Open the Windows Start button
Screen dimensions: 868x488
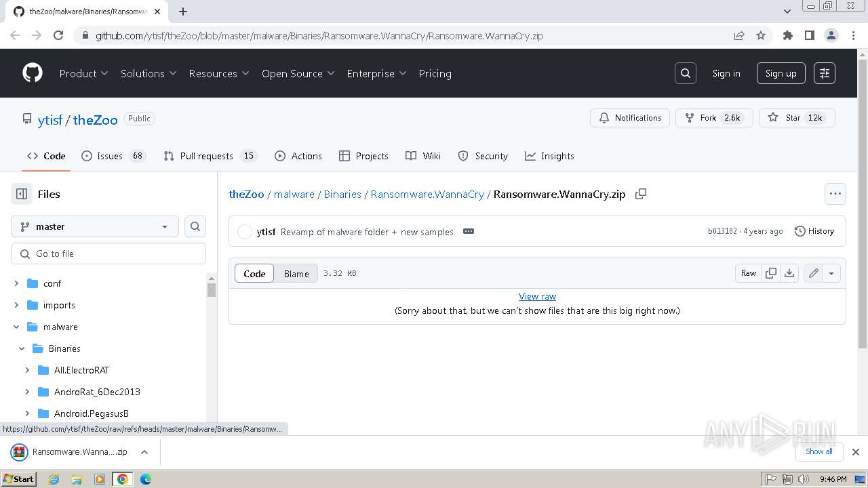click(x=18, y=479)
